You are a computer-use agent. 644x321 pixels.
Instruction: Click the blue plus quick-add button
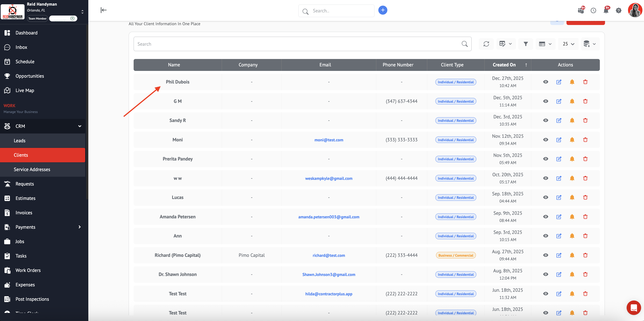[x=382, y=10]
